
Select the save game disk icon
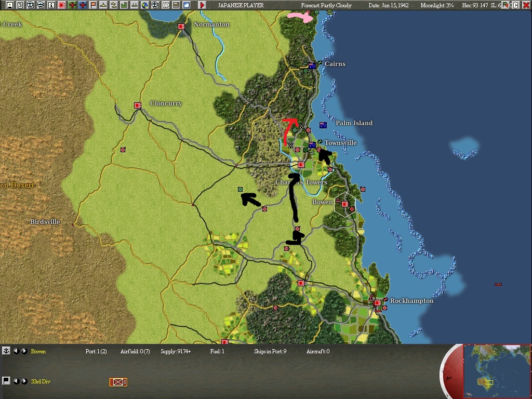tap(9, 5)
